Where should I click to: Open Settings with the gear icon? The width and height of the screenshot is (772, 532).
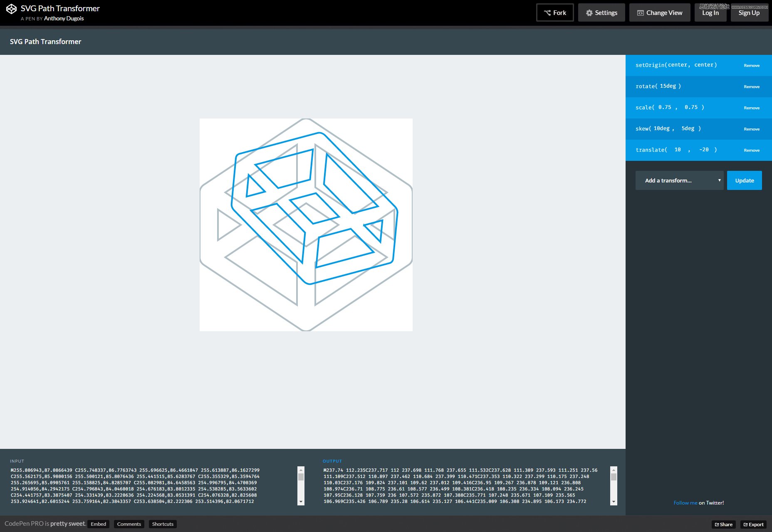coord(601,12)
